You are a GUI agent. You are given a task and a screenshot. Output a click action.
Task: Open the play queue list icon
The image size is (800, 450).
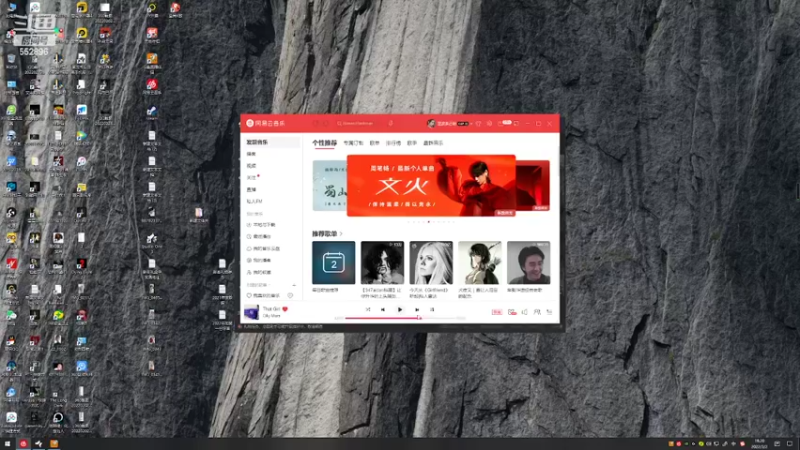tap(549, 312)
